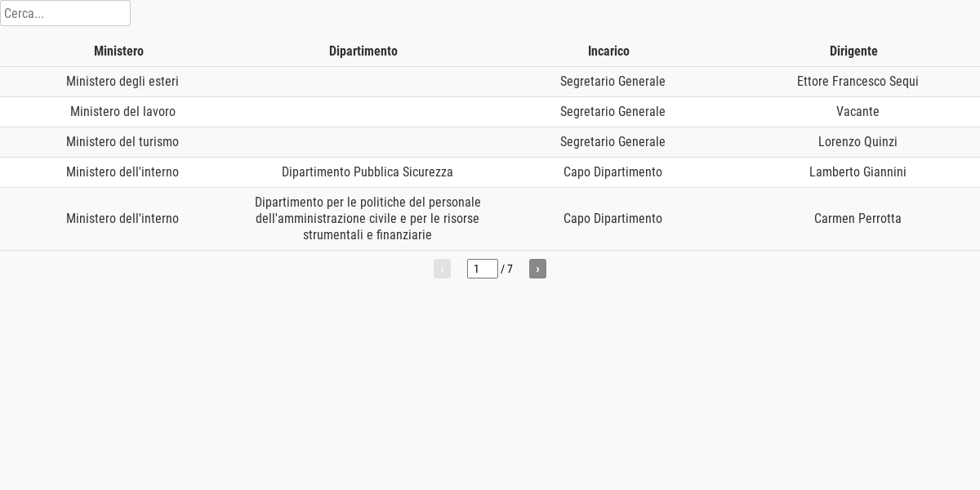Edit the current page number box
This screenshot has width=980, height=490.
(x=483, y=269)
